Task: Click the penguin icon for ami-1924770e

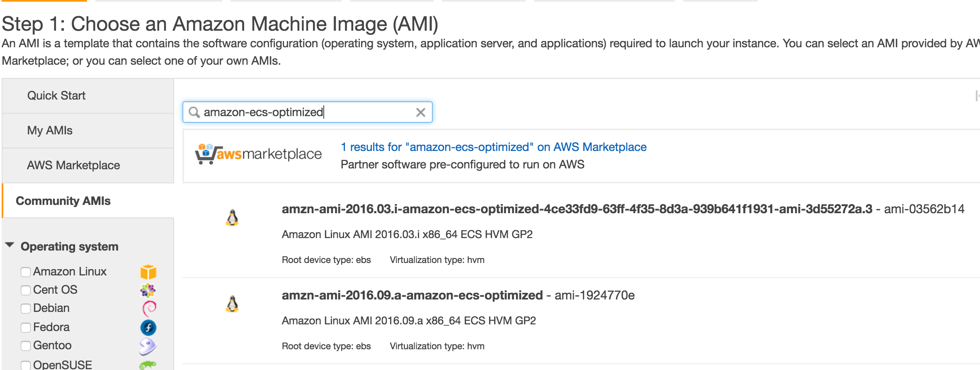Action: coord(232,304)
